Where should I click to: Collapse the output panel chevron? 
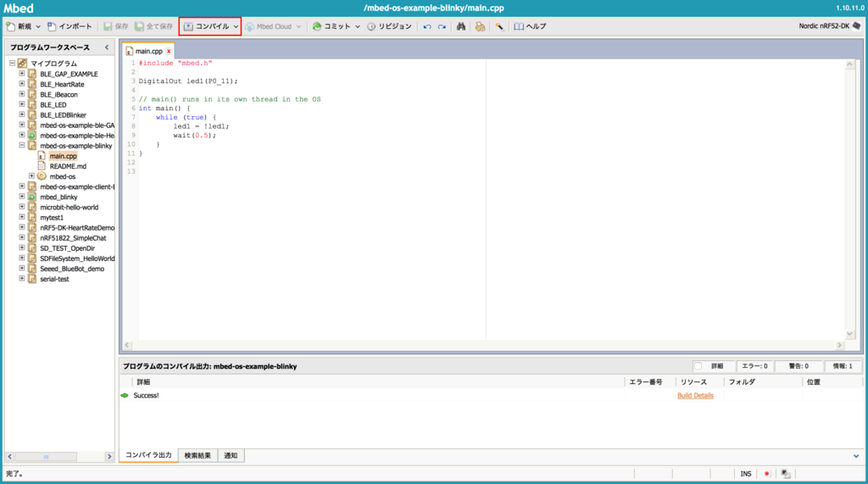click(x=856, y=456)
